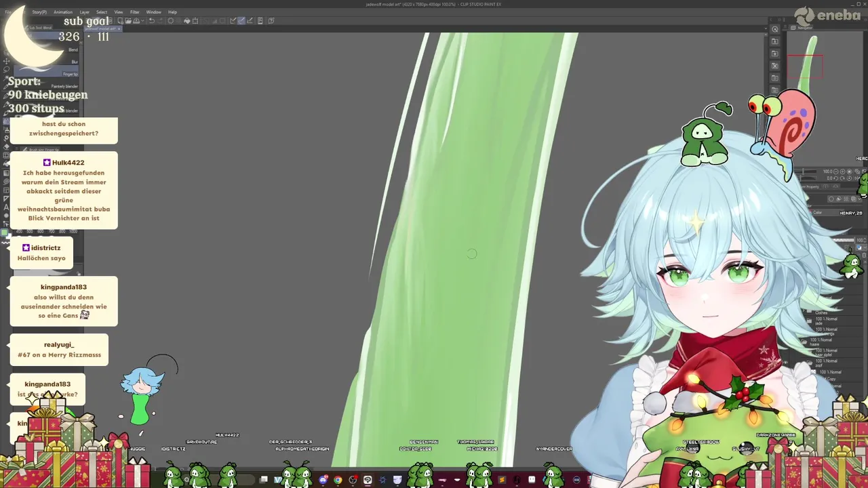The width and height of the screenshot is (868, 488).
Task: Toggle the highlighted Snap to Special Ruler icon
Action: tap(241, 21)
